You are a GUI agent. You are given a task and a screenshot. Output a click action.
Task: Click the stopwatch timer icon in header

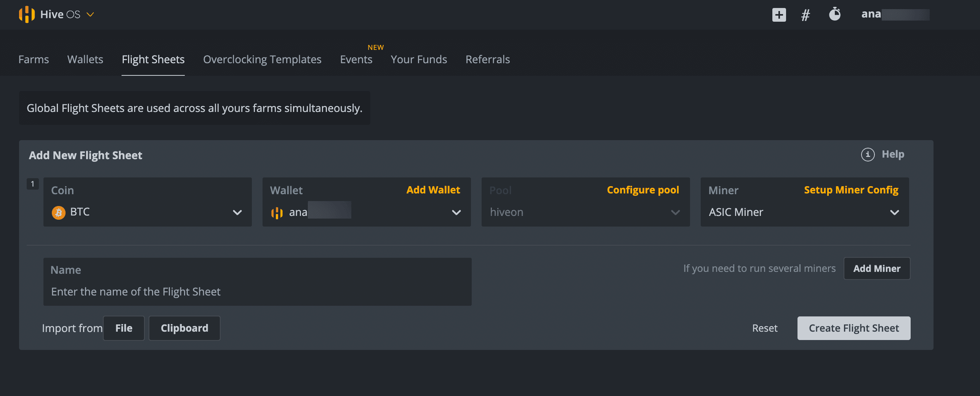(x=835, y=14)
